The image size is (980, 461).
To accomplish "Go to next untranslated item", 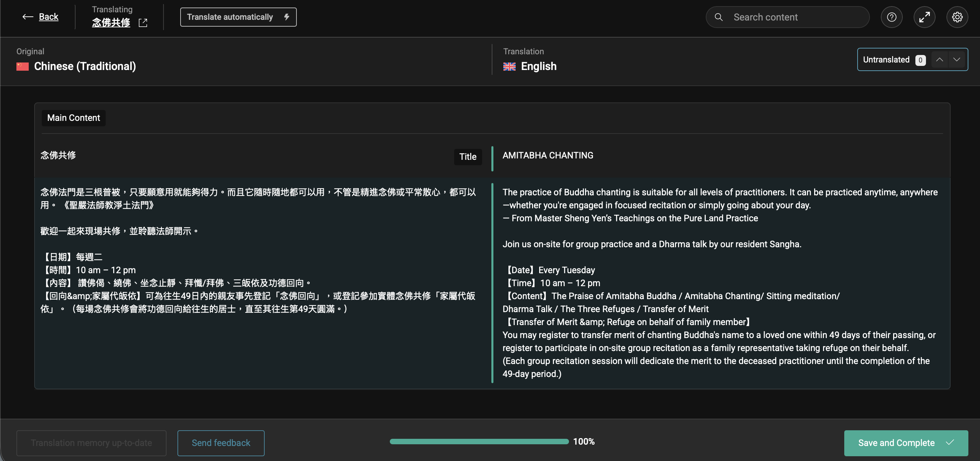I will point(956,60).
